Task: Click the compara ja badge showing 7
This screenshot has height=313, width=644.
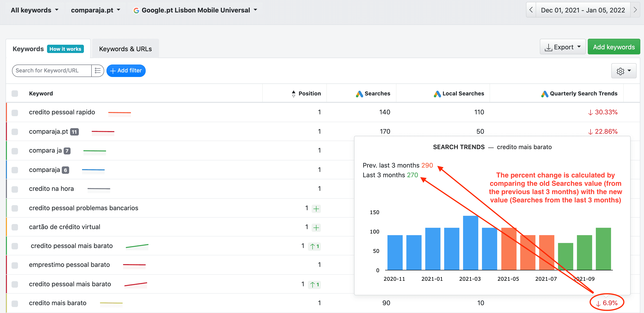Action: [67, 151]
